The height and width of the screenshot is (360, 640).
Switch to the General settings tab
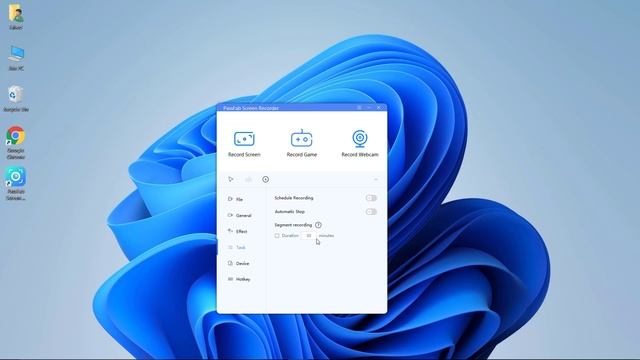(x=240, y=215)
